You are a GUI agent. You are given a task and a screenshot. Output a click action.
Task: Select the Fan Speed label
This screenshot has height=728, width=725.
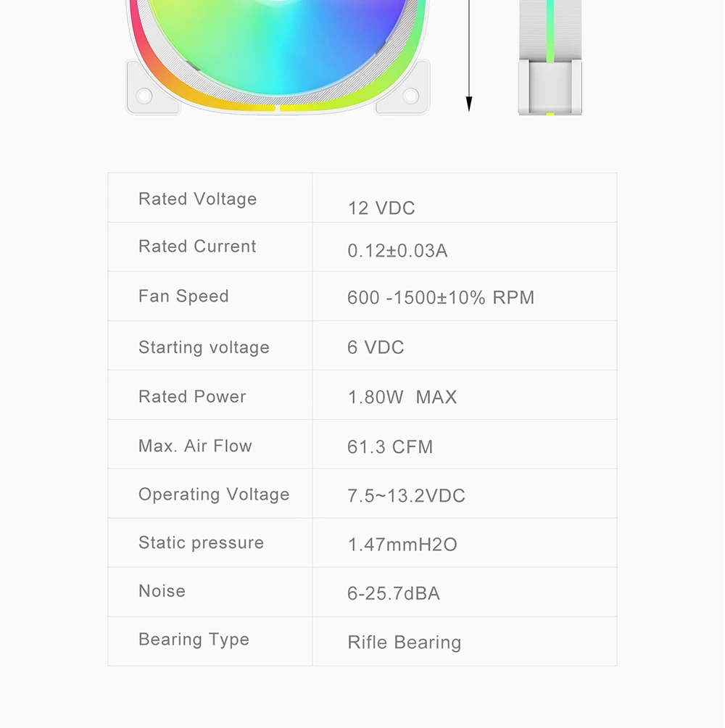point(183,297)
